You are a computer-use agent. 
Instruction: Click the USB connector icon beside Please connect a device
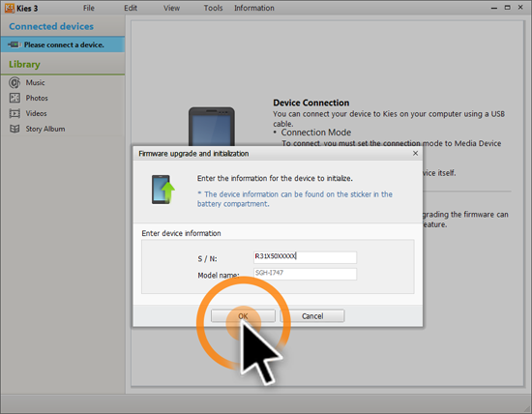click(15, 44)
